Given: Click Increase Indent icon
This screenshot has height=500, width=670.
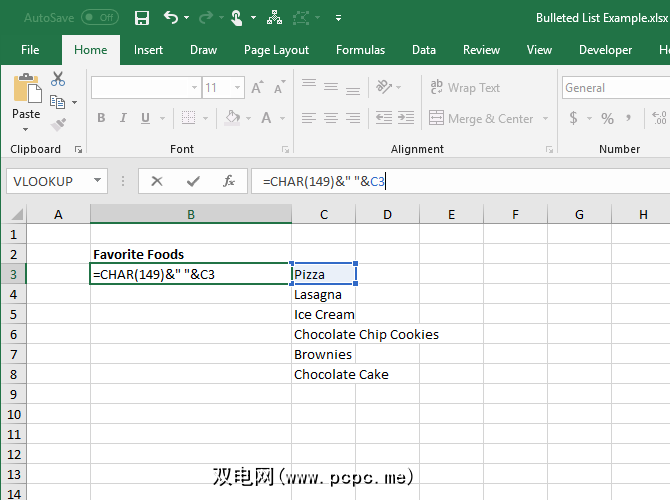Looking at the screenshot, I should tap(406, 118).
